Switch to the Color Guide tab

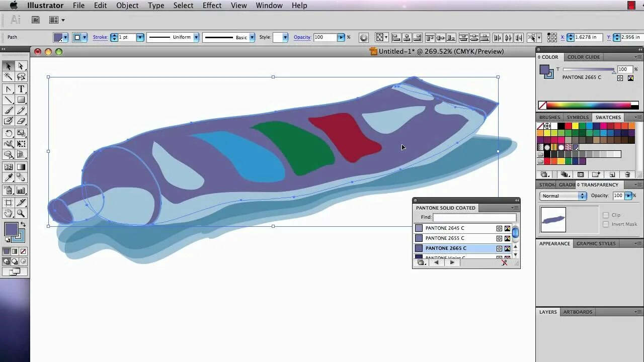click(x=584, y=57)
